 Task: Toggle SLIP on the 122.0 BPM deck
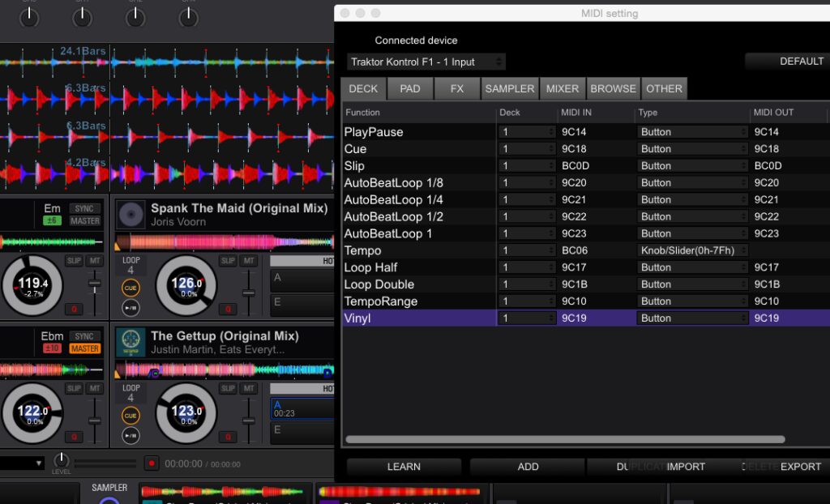pyautogui.click(x=74, y=388)
